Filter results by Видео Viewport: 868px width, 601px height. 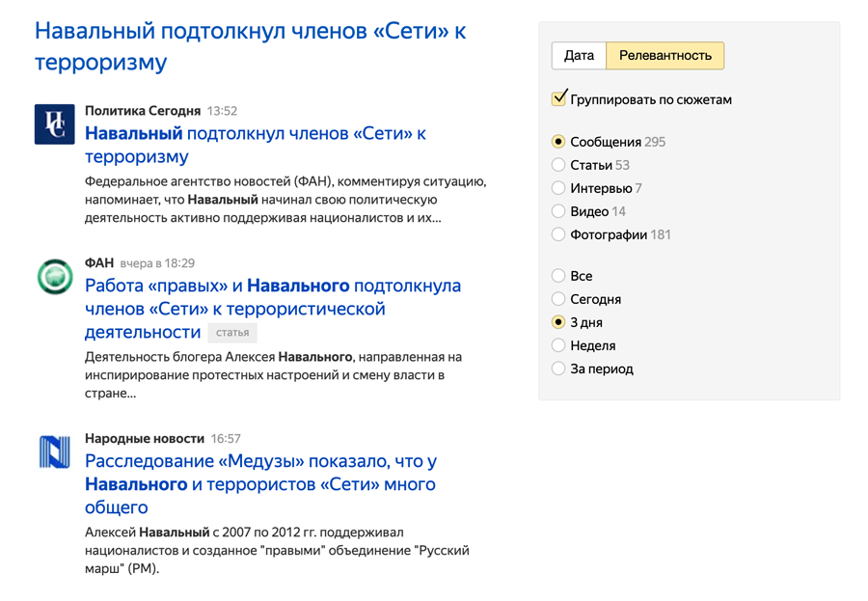pos(558,211)
